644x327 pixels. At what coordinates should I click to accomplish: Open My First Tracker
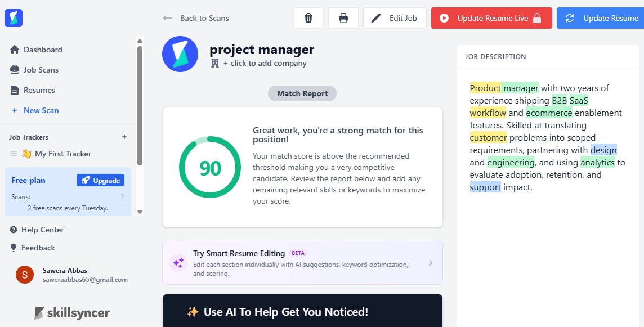[x=57, y=154]
